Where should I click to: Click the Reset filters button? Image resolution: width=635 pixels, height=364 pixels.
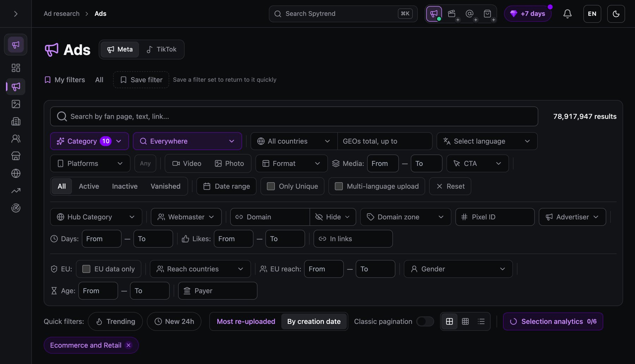(x=450, y=186)
